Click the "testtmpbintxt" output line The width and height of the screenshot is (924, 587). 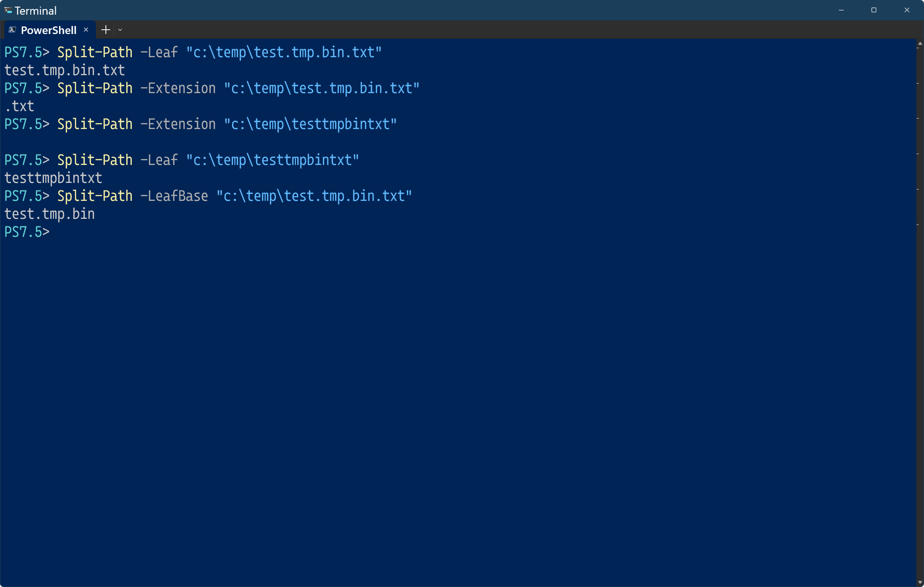click(53, 178)
